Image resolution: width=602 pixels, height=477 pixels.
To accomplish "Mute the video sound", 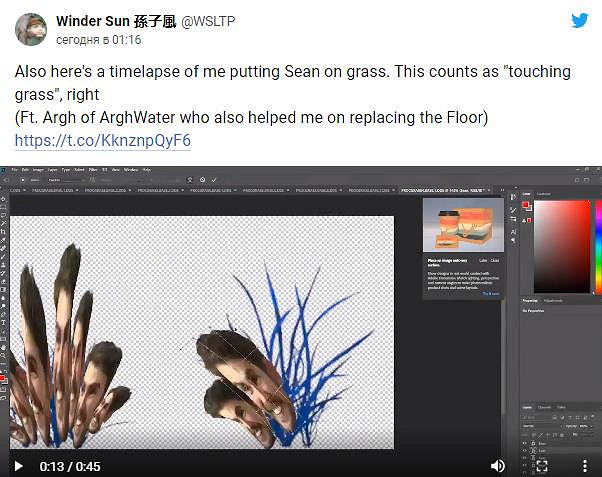I will [498, 465].
